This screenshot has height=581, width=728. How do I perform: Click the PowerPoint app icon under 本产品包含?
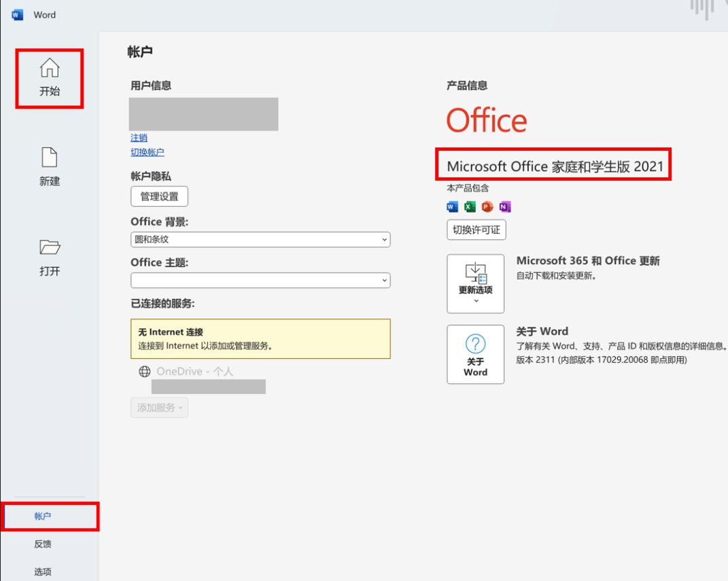tap(487, 207)
